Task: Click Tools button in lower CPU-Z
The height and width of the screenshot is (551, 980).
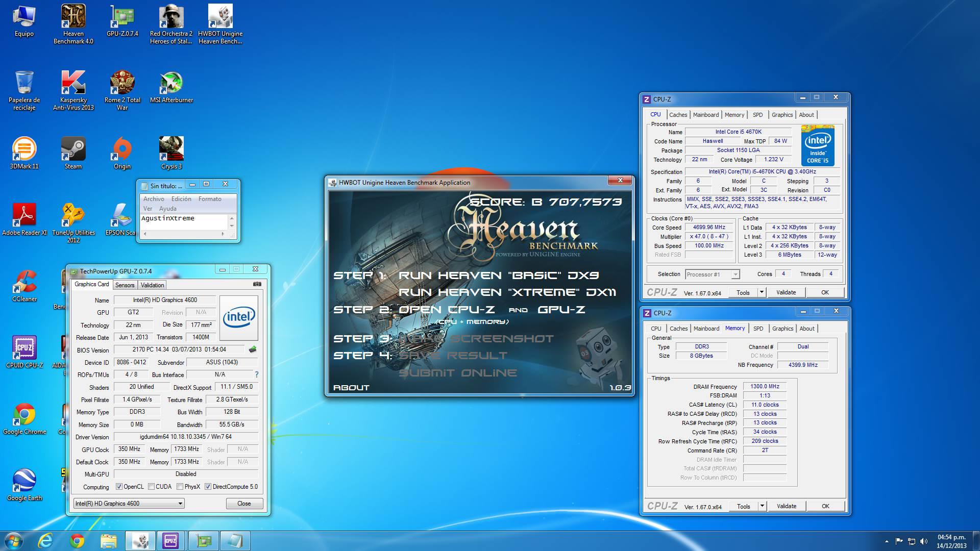Action: [x=744, y=506]
